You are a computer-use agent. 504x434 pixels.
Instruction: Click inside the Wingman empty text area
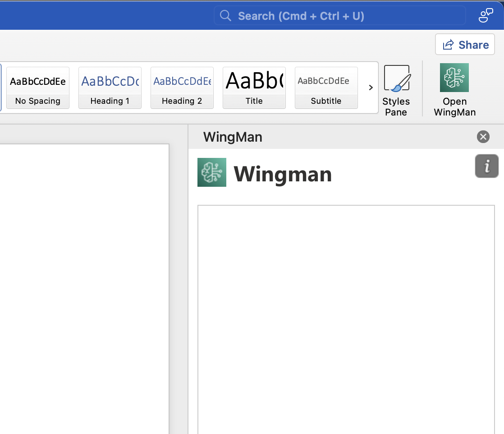[346, 316]
